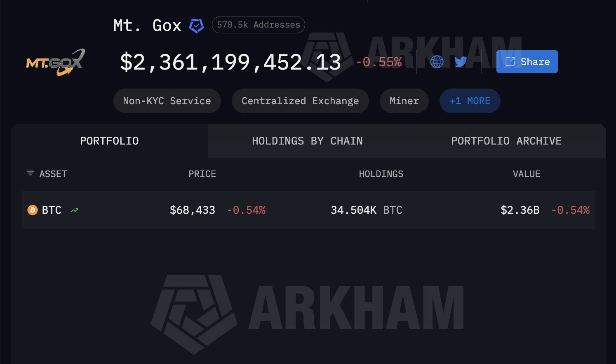Image resolution: width=616 pixels, height=364 pixels.
Task: Toggle the Centralized Exchange tag
Action: [300, 100]
